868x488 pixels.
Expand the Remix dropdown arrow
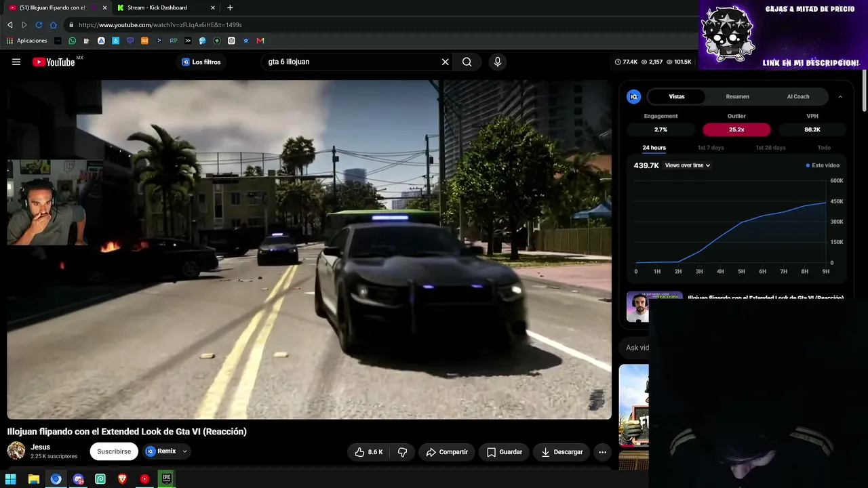184,451
